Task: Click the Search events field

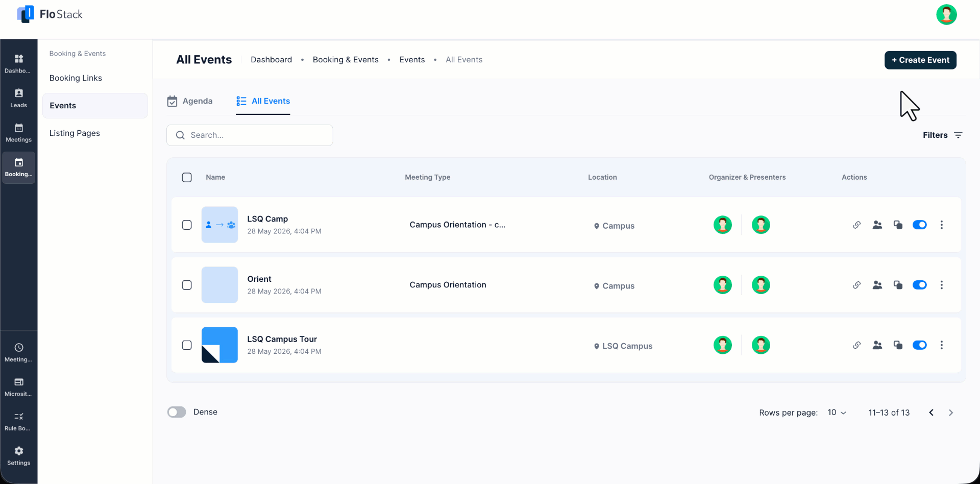Action: click(x=250, y=135)
